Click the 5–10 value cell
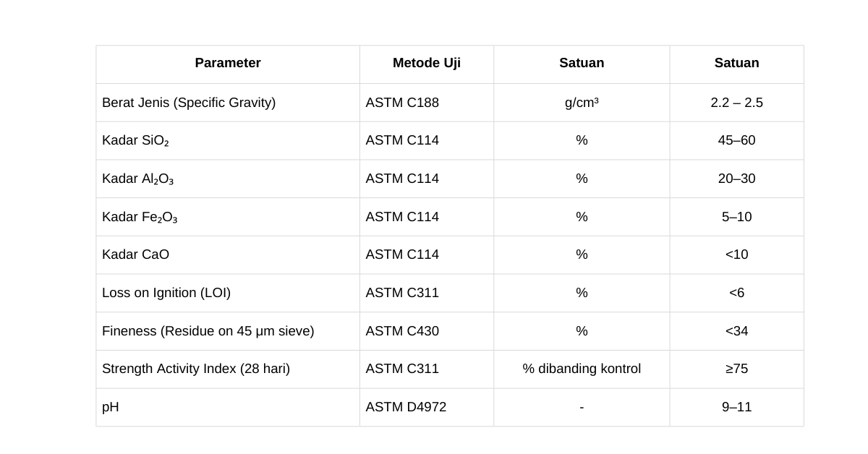The height and width of the screenshot is (454, 868). point(736,217)
